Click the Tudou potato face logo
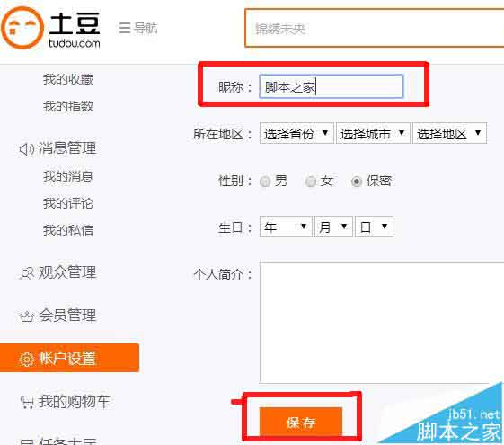This screenshot has width=504, height=445. pyautogui.click(x=22, y=28)
